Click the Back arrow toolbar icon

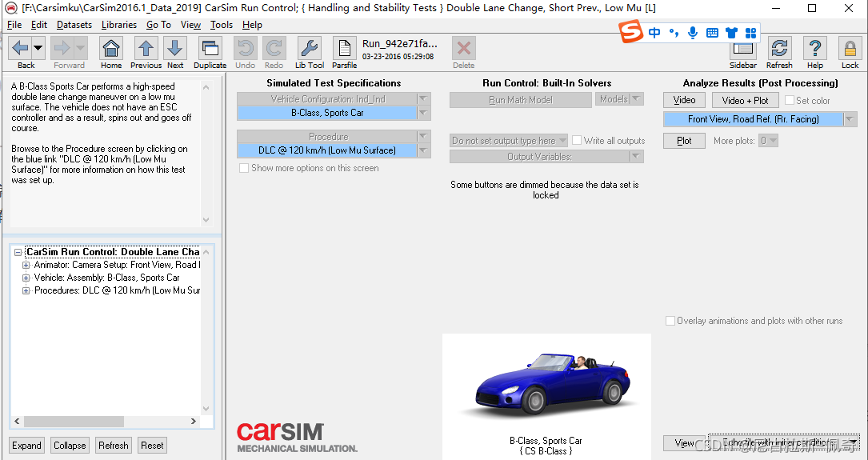(x=20, y=48)
